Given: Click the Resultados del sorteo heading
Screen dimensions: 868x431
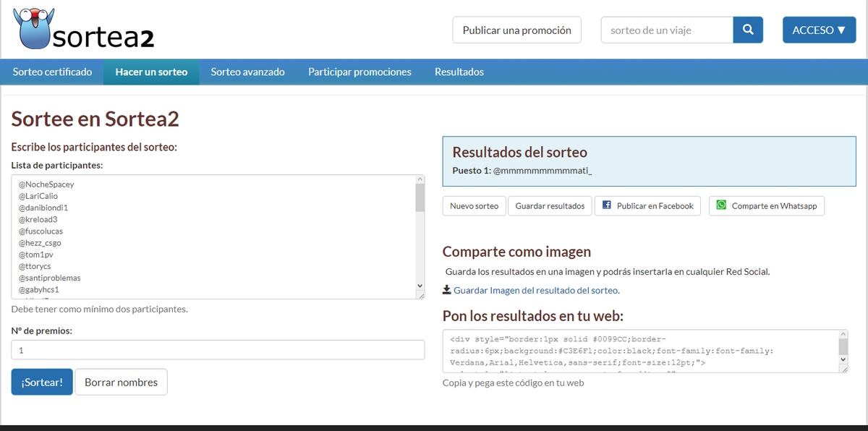Looking at the screenshot, I should [519, 153].
